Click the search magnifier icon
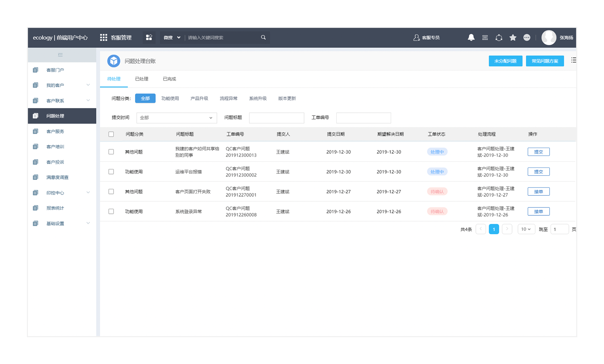The image size is (604, 364). pyautogui.click(x=263, y=38)
